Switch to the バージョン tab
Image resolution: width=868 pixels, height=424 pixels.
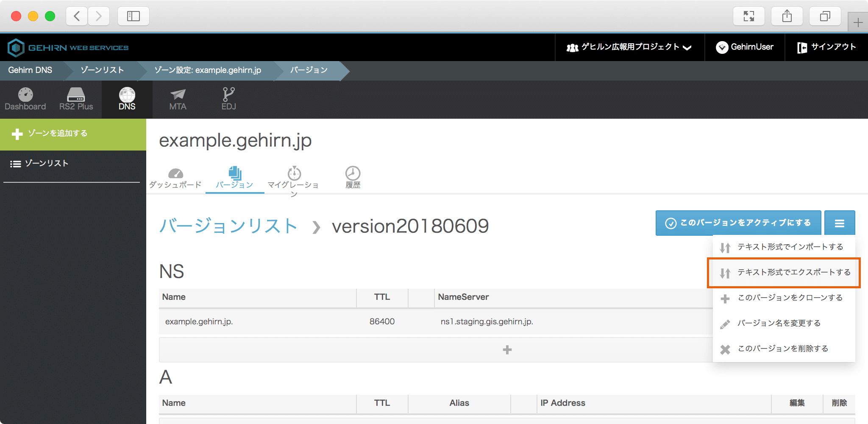coord(234,178)
